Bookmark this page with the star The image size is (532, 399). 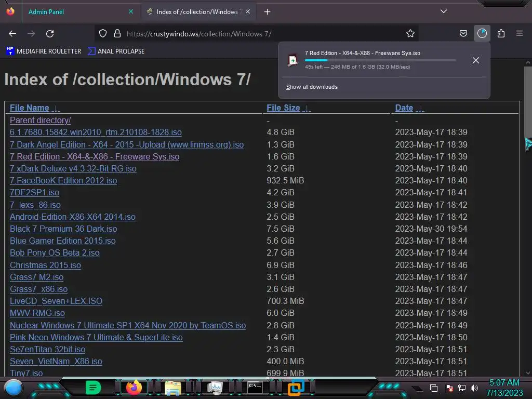coord(410,34)
